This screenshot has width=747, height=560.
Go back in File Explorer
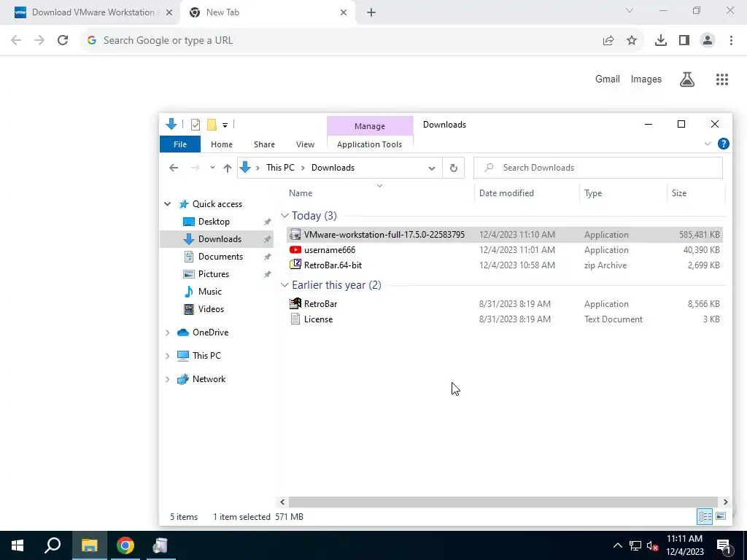point(174,168)
